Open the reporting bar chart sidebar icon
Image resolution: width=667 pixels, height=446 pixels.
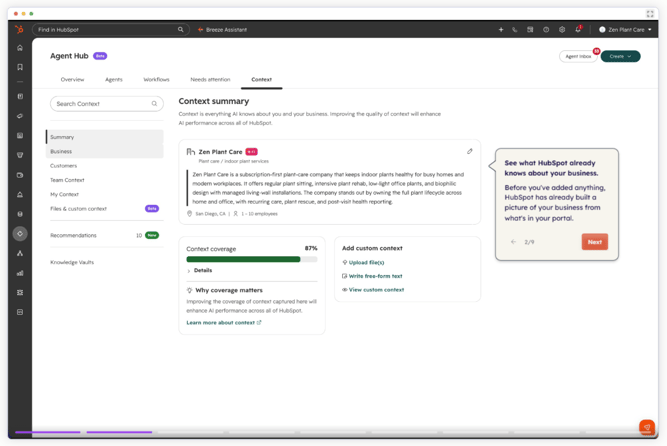point(20,273)
